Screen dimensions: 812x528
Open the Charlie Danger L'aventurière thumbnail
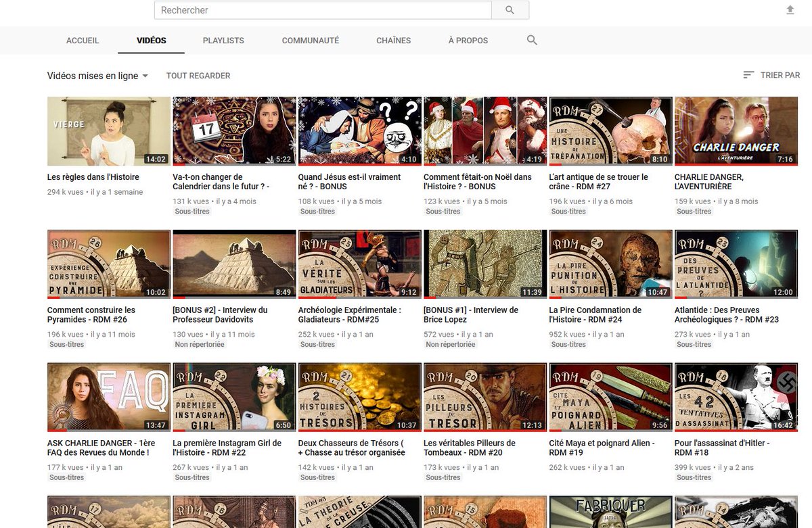point(736,131)
